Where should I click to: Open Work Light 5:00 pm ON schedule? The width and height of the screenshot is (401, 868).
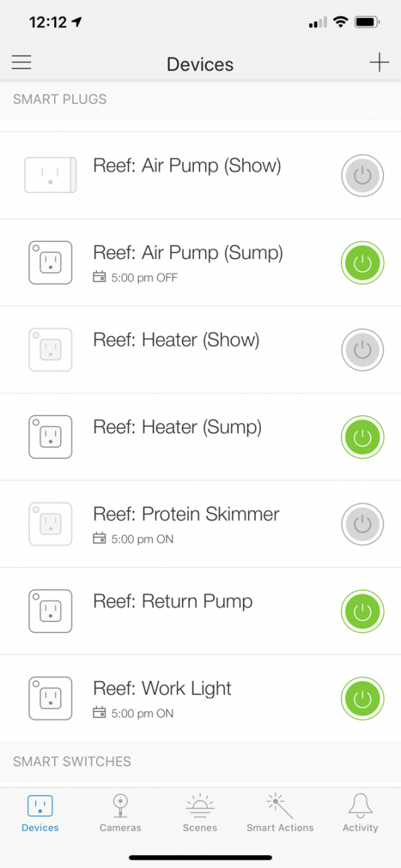(x=134, y=713)
